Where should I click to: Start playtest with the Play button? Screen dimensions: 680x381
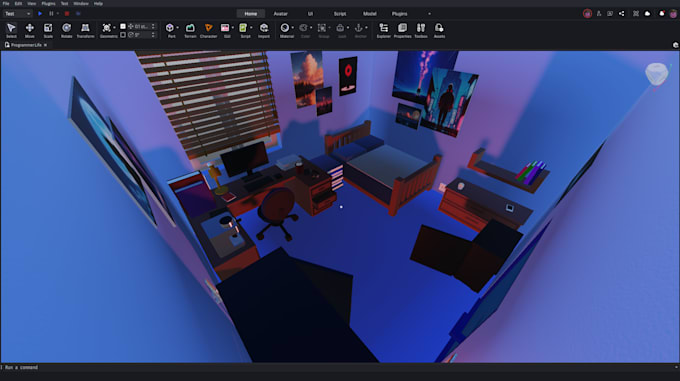[x=40, y=14]
